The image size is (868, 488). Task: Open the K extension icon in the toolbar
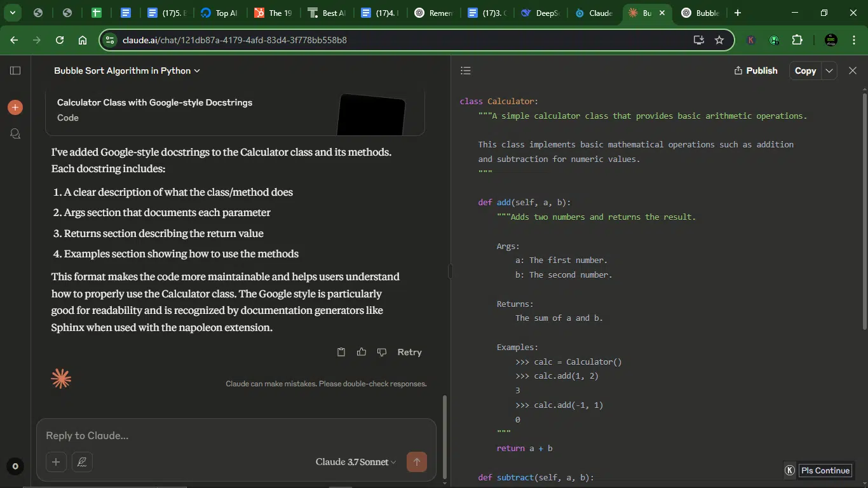pos(751,40)
